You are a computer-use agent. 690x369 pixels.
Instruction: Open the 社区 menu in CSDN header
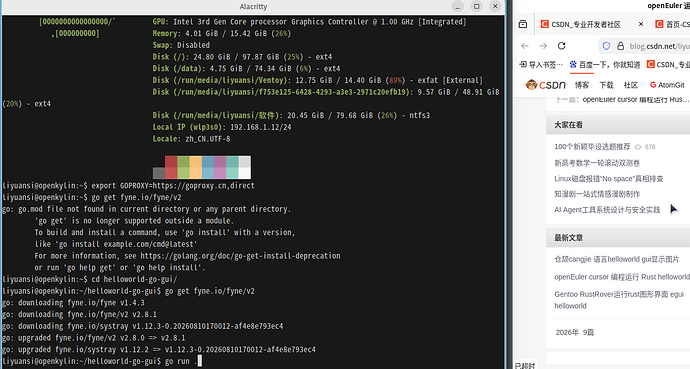pos(631,85)
